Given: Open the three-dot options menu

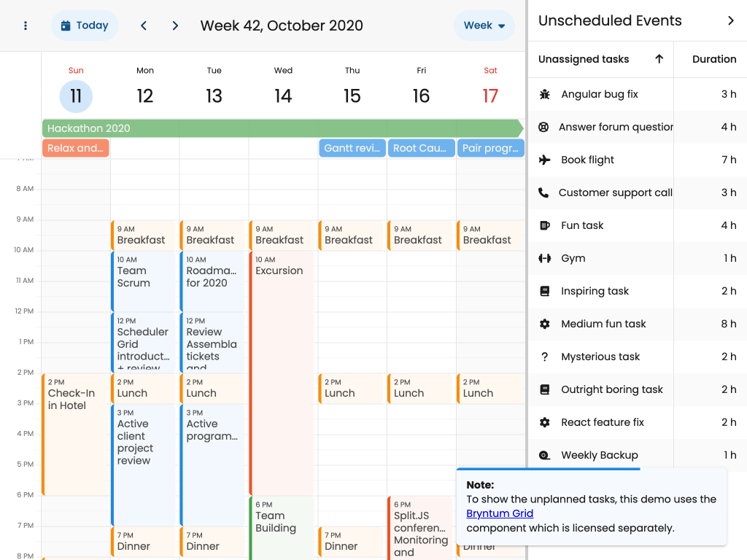Looking at the screenshot, I should pyautogui.click(x=26, y=26).
